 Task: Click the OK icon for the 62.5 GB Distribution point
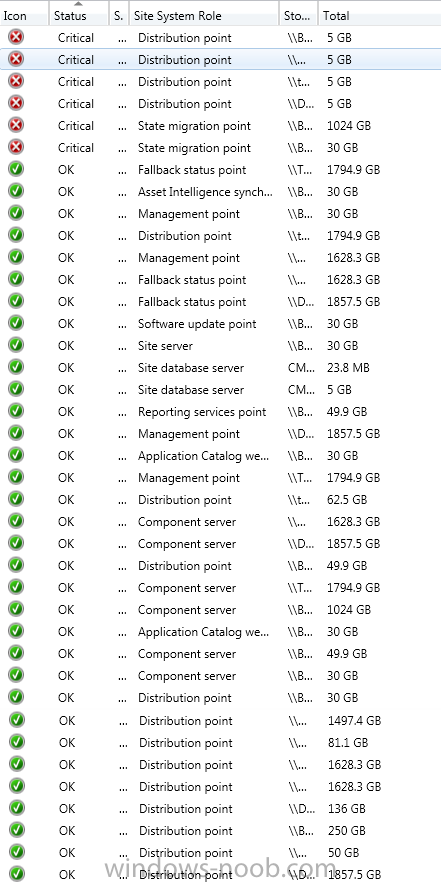[x=16, y=500]
